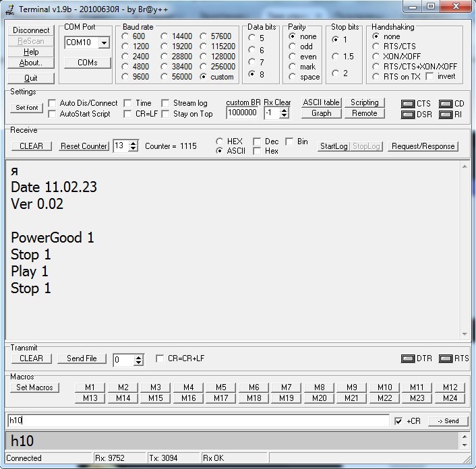
Task: Decrease the Rx Clear spinner value
Action: click(284, 116)
